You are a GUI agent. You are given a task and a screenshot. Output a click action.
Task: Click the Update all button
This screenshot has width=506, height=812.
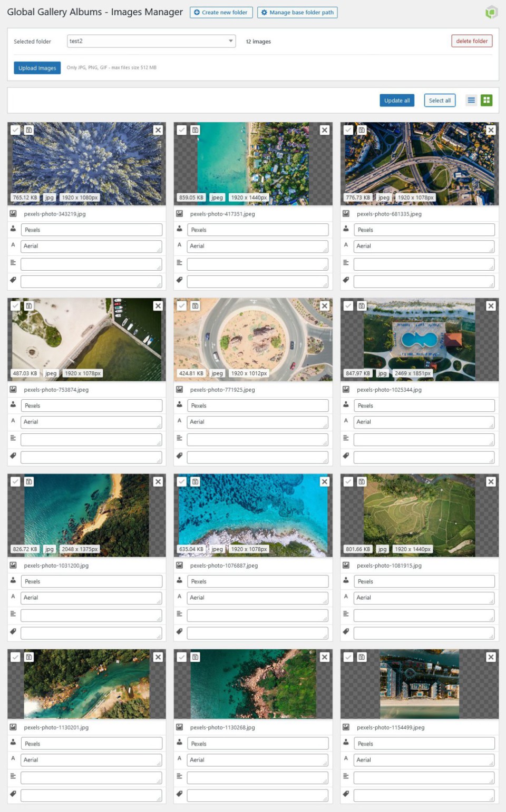tap(396, 101)
